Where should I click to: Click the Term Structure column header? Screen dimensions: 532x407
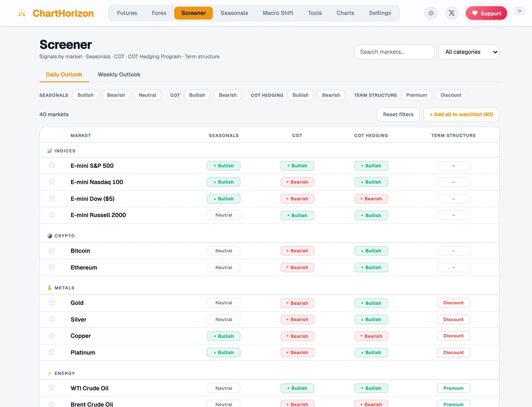click(453, 136)
